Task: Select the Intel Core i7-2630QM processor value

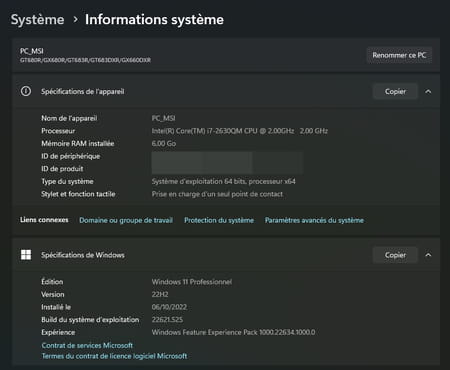Action: 240,131
